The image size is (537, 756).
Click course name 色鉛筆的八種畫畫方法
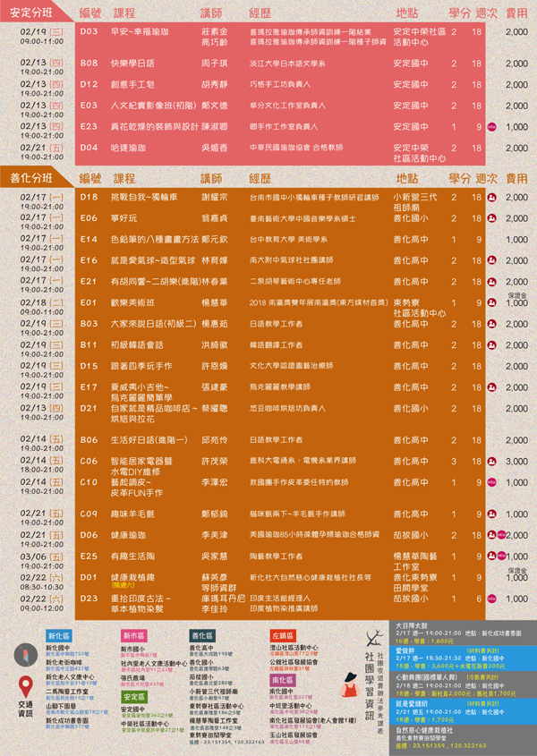click(x=155, y=239)
